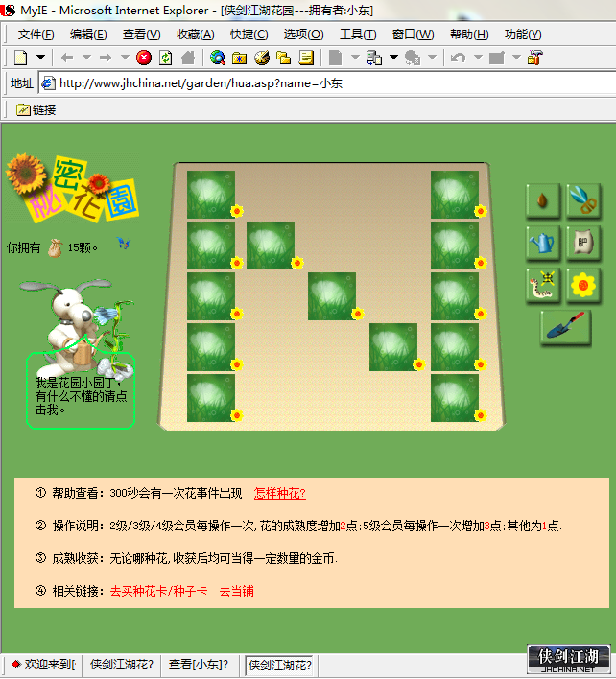Expand the dropdown arrow before the hammer icon
The image size is (616, 679).
[x=516, y=57]
